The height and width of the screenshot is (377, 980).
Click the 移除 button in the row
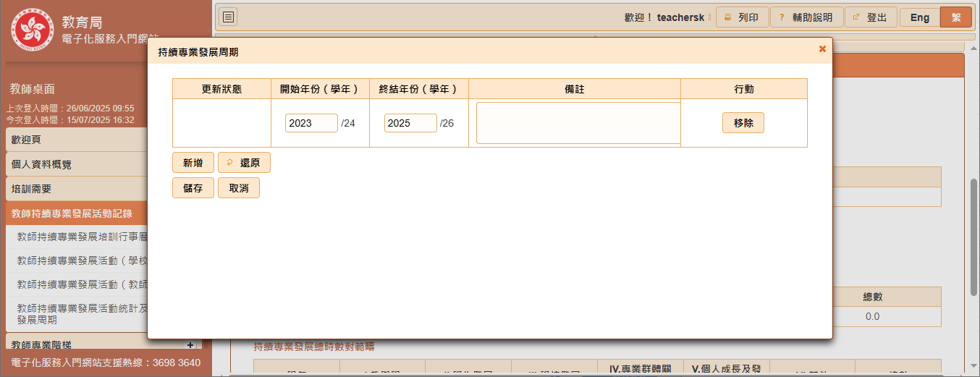pyautogui.click(x=743, y=123)
